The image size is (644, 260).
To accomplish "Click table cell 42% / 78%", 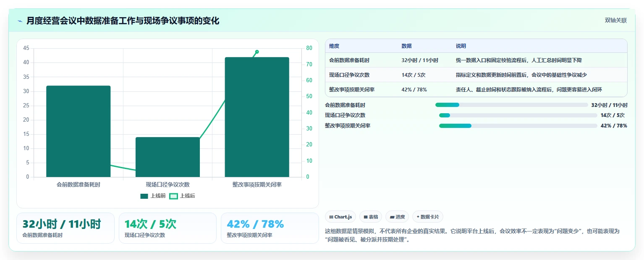I will (414, 90).
